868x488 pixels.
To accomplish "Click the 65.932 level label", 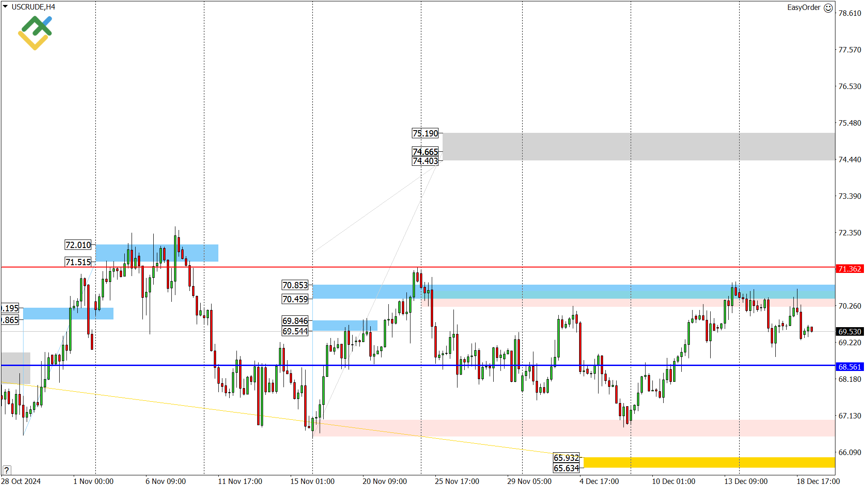I will pos(566,458).
